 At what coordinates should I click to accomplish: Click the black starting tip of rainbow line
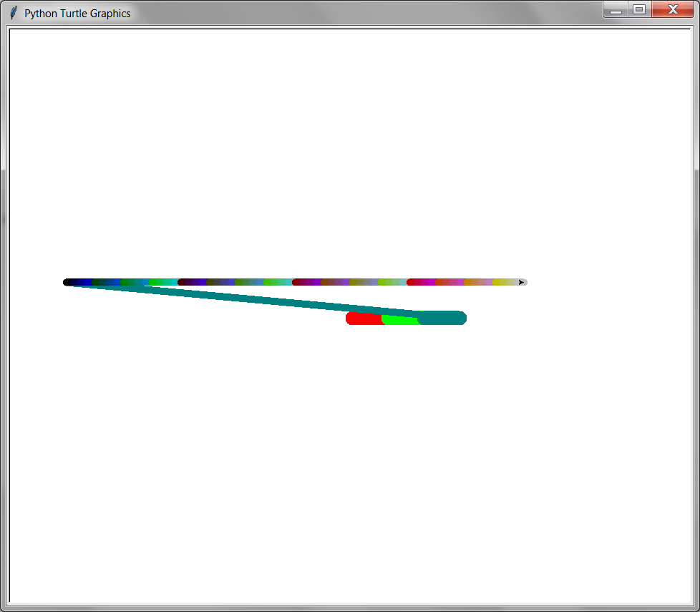pyautogui.click(x=67, y=282)
